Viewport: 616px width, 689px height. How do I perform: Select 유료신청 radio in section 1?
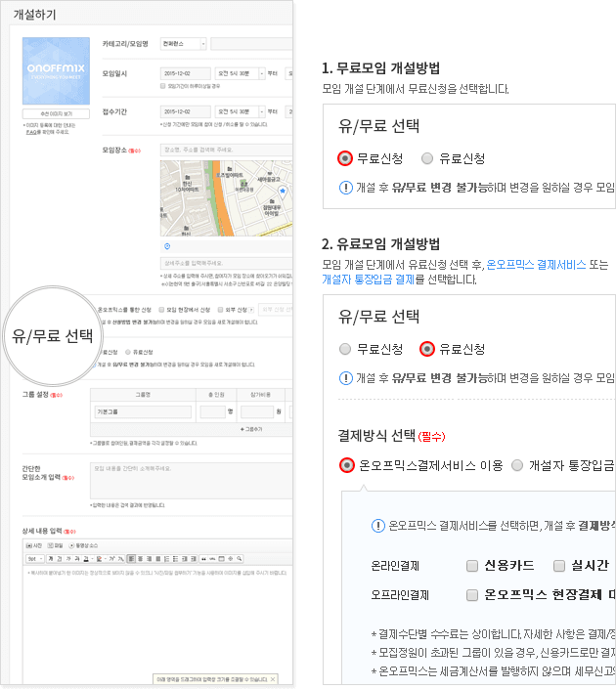click(x=427, y=158)
